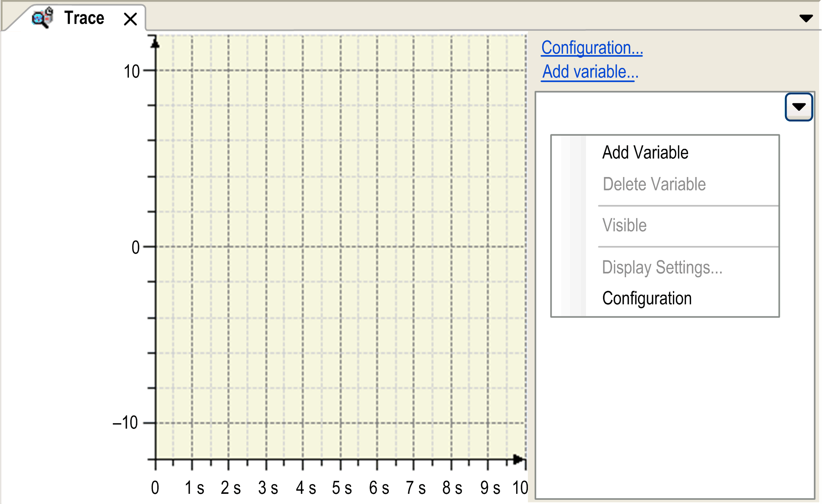Open Display Settings... menu entry
Viewport: 822px width, 504px height.
[x=661, y=268]
